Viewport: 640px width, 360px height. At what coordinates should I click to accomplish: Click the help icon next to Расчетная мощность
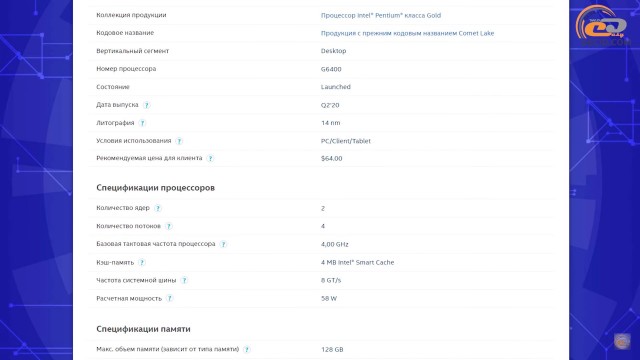[169, 298]
